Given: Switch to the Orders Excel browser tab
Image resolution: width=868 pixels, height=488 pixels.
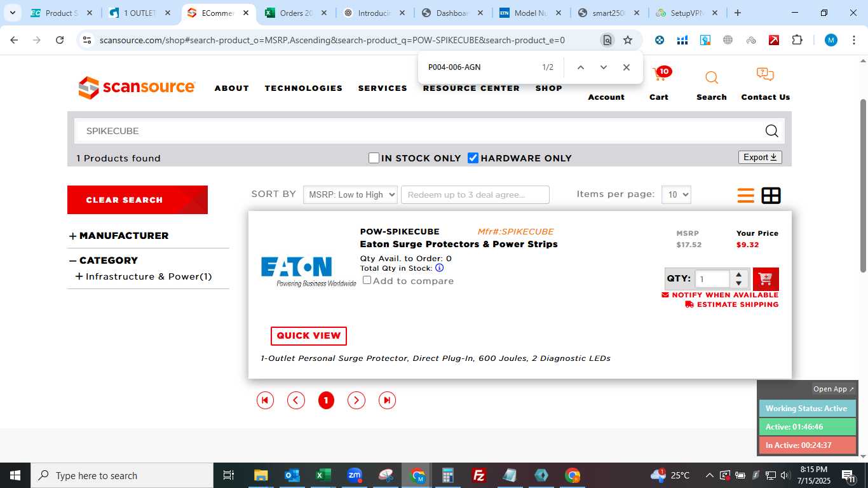Looking at the screenshot, I should (297, 13).
